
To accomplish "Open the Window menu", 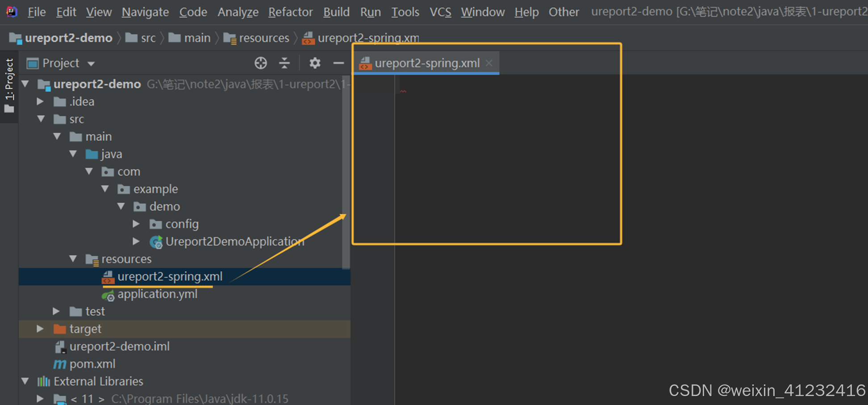I will tap(483, 12).
